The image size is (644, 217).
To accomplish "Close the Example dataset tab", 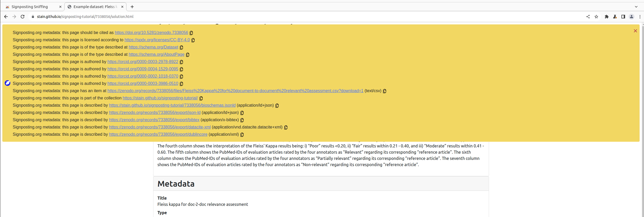I will [122, 7].
